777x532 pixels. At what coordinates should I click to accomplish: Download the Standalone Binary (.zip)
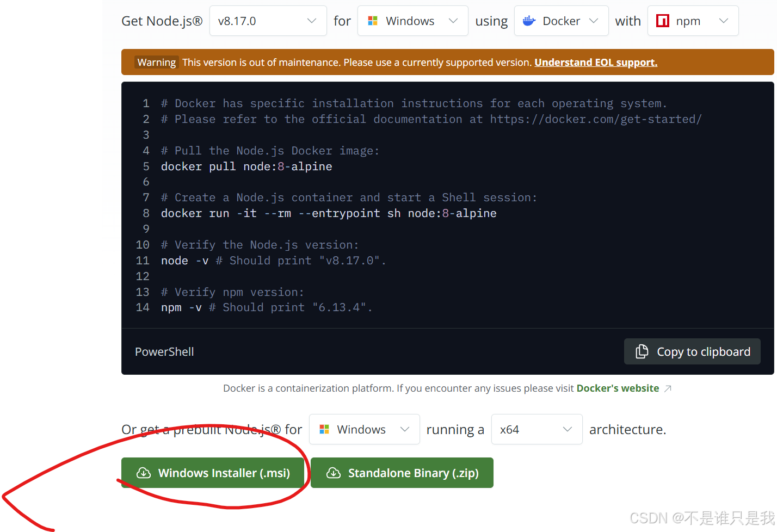[402, 473]
